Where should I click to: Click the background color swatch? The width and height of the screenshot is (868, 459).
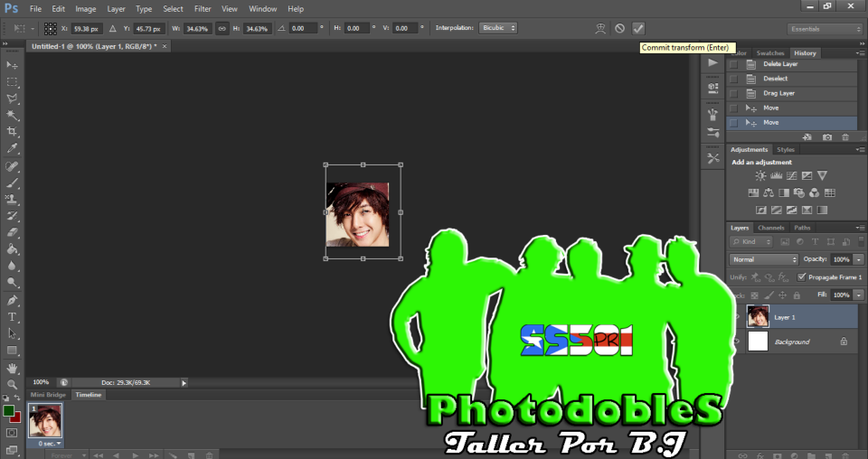[17, 418]
